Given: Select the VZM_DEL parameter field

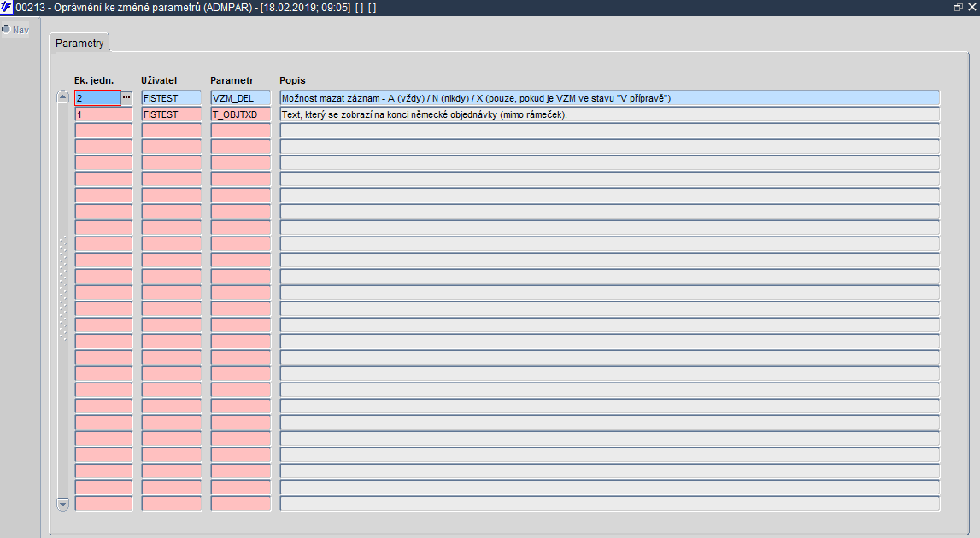Looking at the screenshot, I should [241, 98].
